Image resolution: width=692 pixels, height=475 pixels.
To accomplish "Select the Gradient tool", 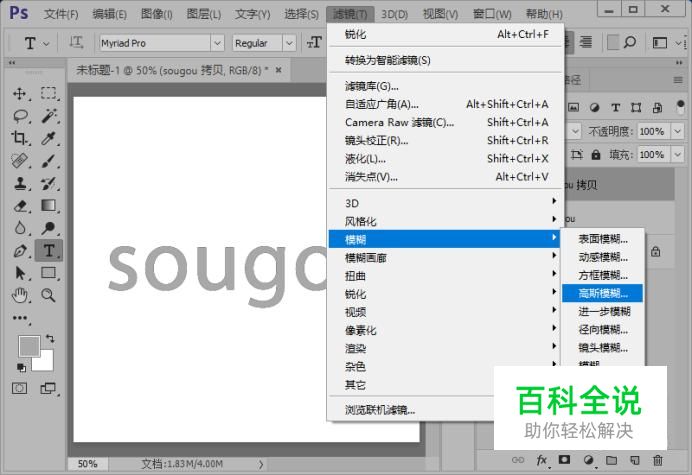I will point(49,206).
